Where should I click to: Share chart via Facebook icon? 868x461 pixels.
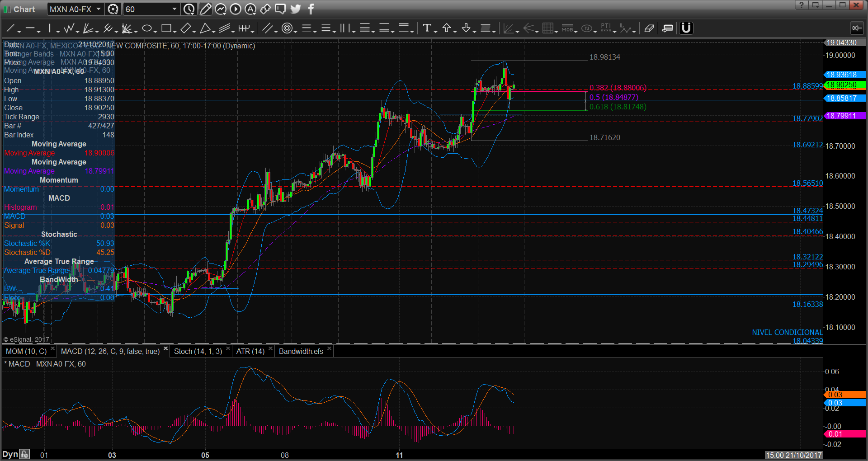(x=311, y=9)
